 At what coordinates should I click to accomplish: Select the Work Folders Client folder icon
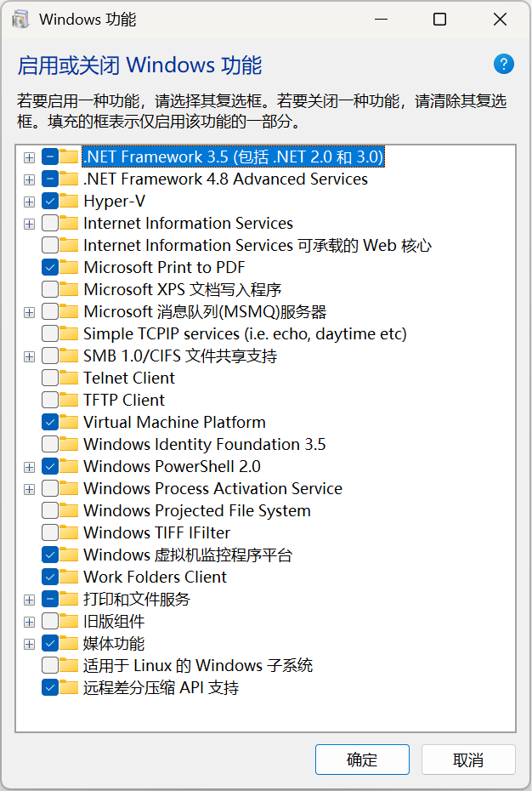coord(69,577)
